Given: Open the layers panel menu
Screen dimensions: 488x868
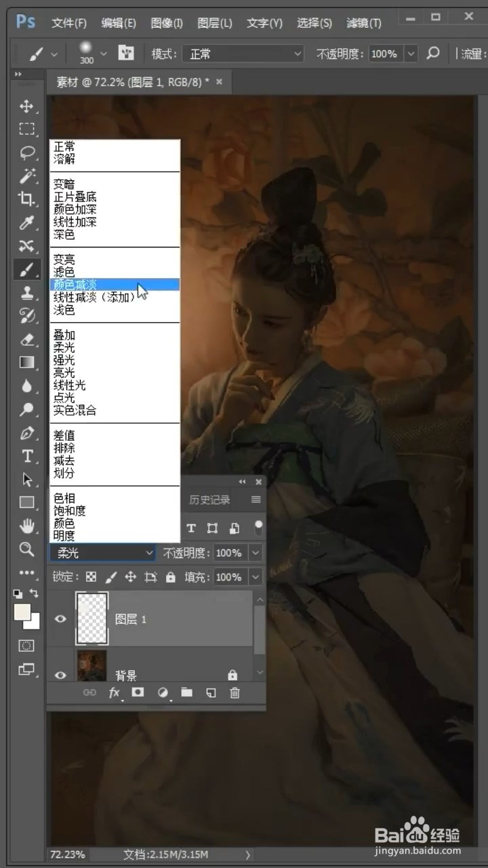Looking at the screenshot, I should (256, 500).
